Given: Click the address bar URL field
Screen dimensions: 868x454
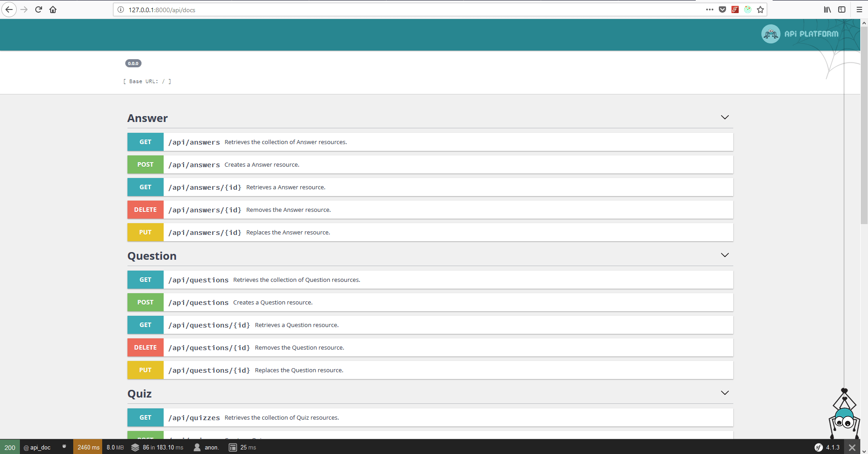Looking at the screenshot, I should tap(407, 9).
